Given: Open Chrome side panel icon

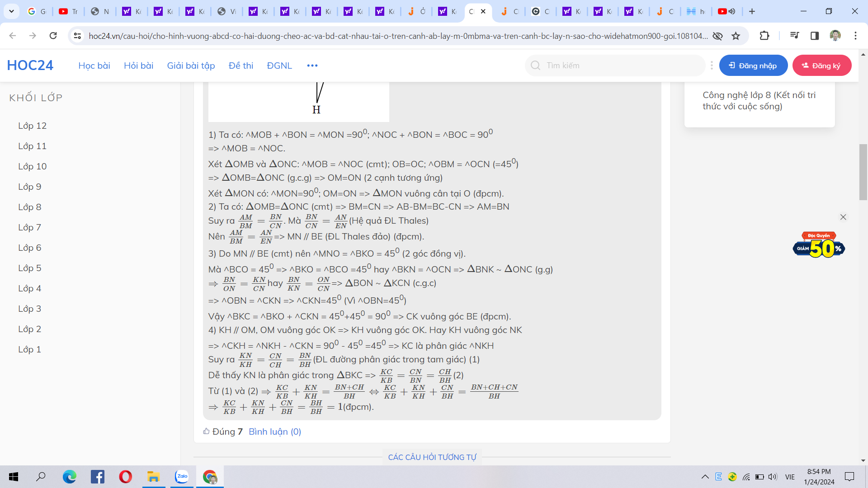Looking at the screenshot, I should (815, 36).
